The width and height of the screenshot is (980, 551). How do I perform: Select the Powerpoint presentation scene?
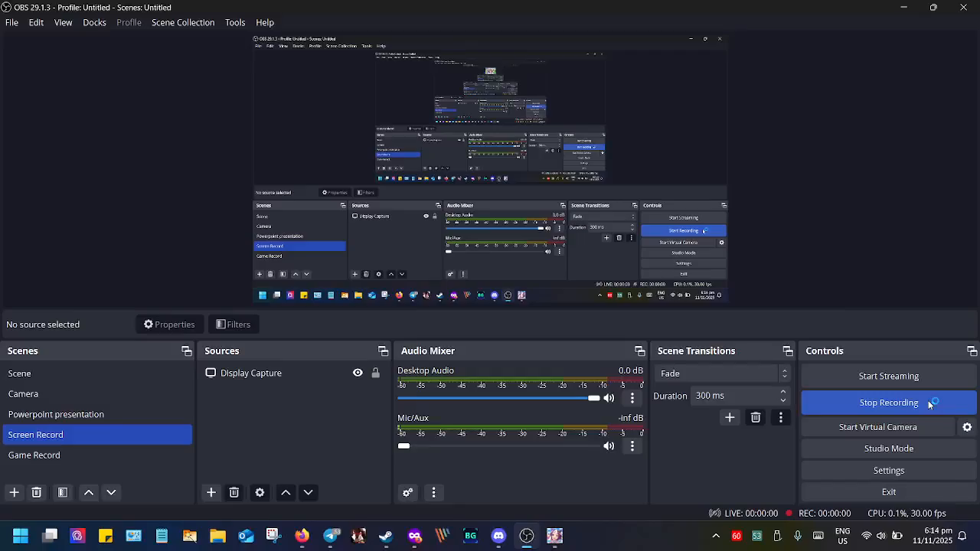[97, 415]
